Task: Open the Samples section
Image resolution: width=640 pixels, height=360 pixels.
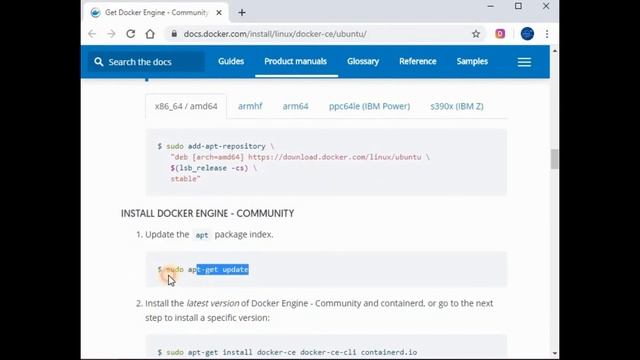Action: (x=472, y=61)
